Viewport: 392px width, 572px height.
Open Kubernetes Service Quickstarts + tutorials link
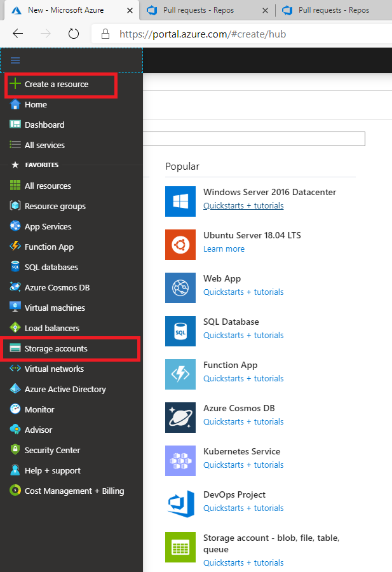[x=243, y=465]
